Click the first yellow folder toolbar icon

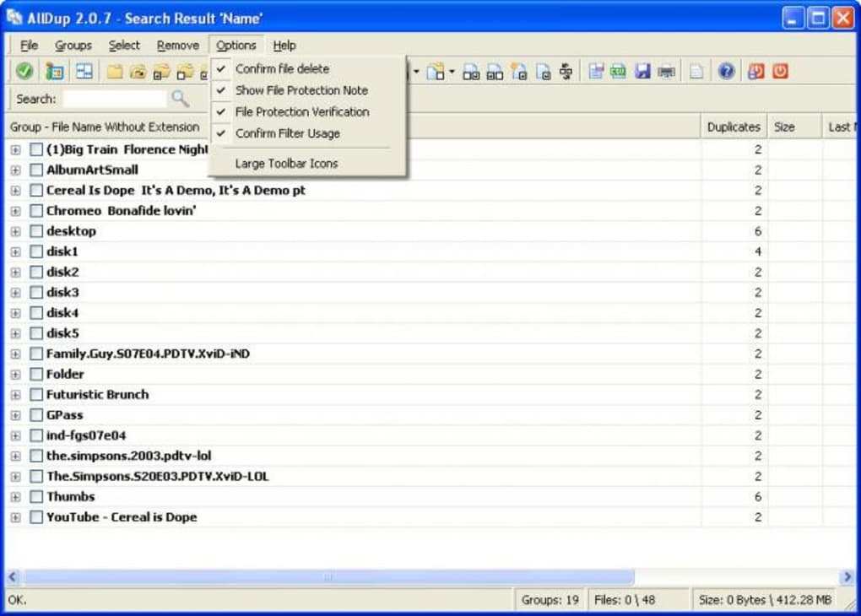click(x=114, y=72)
